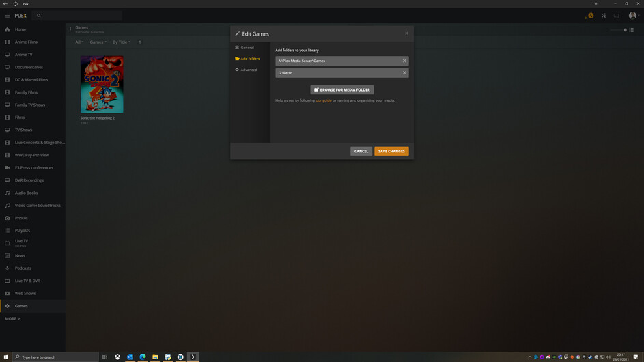Remove the G:\Retro folder
Screen dimensions: 644x362
click(x=404, y=73)
